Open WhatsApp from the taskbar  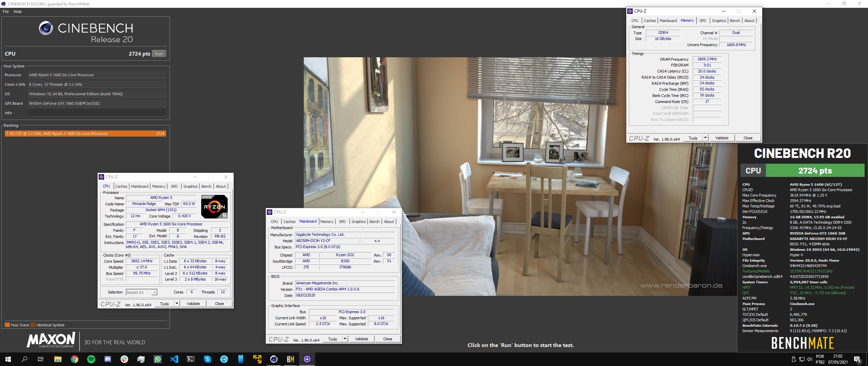158,359
